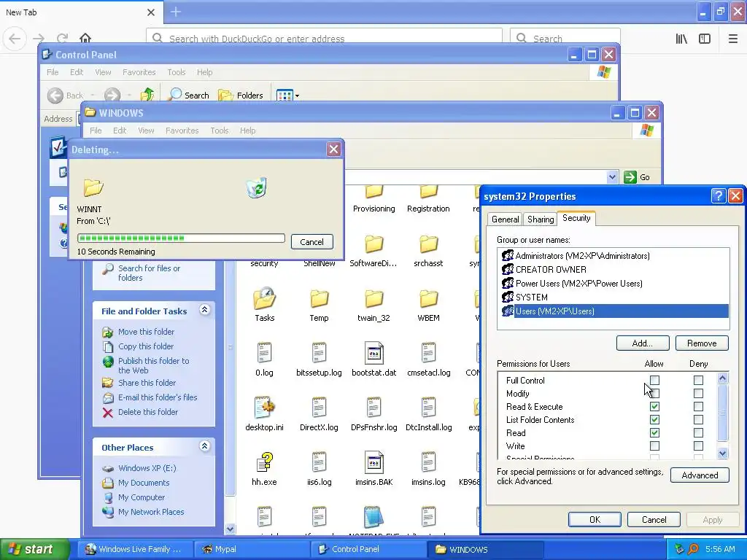The height and width of the screenshot is (560, 747).
Task: Select Power Users group entry
Action: pyautogui.click(x=613, y=284)
